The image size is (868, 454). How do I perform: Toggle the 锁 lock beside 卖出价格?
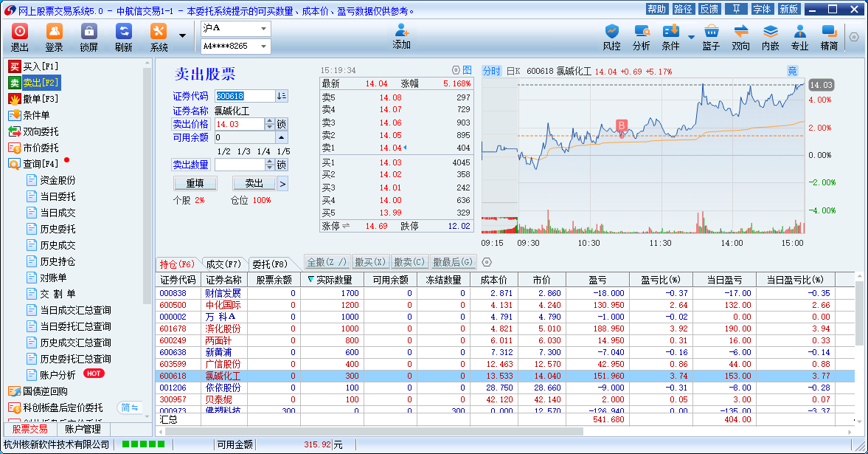tap(282, 124)
